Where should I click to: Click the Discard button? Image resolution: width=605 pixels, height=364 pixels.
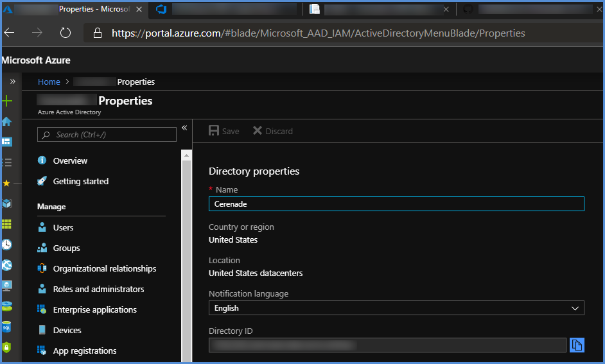coord(273,131)
